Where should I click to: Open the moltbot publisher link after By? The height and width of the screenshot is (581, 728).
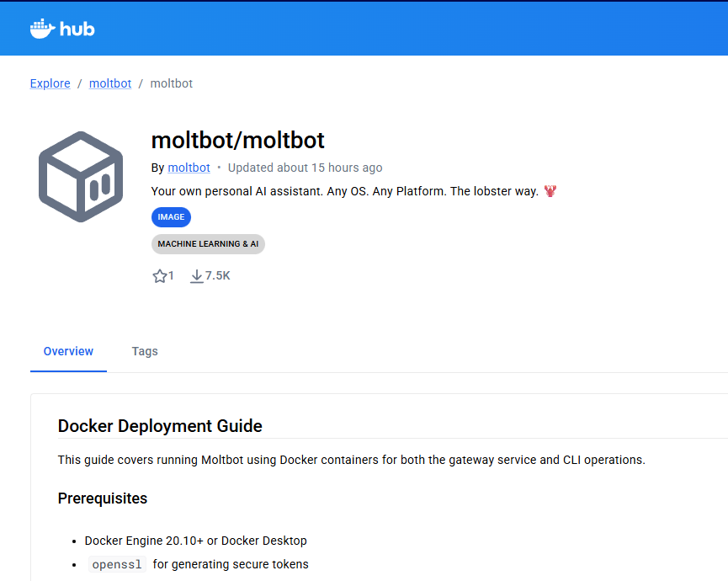tap(189, 168)
